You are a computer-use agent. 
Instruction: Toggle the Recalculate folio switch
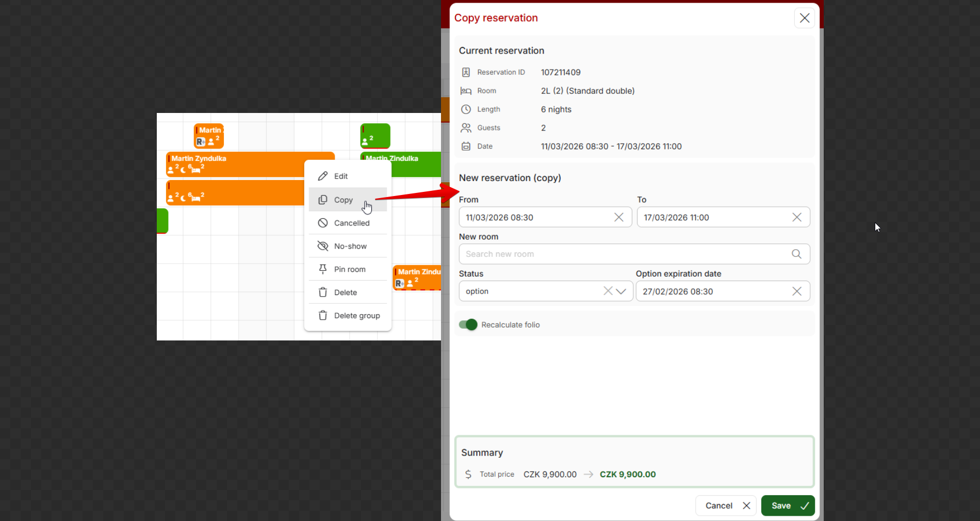(x=468, y=324)
